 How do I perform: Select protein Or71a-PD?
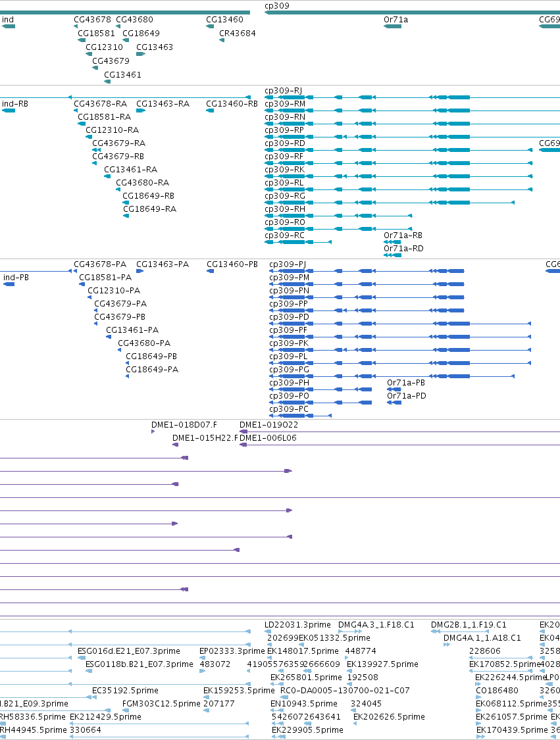click(407, 395)
